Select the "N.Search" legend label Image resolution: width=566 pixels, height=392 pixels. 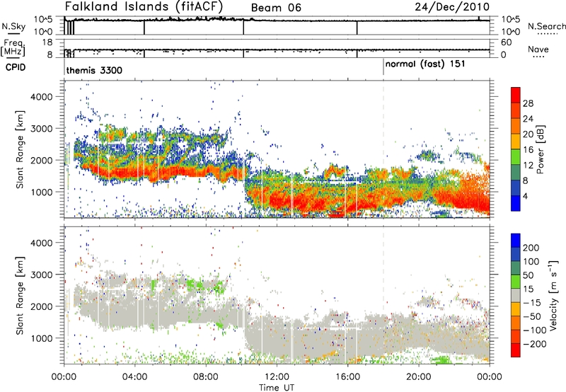[x=546, y=26]
